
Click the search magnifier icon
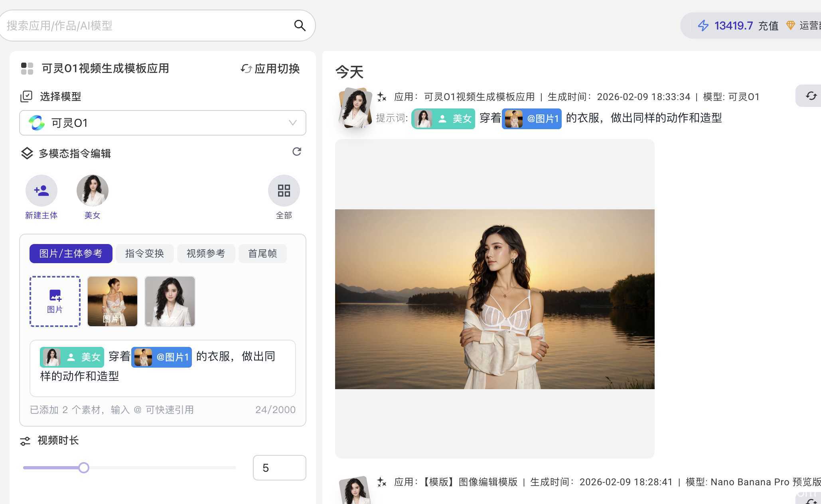[300, 26]
